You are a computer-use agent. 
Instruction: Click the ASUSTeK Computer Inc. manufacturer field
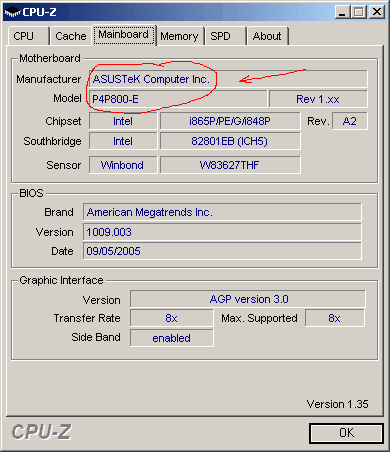(x=228, y=79)
